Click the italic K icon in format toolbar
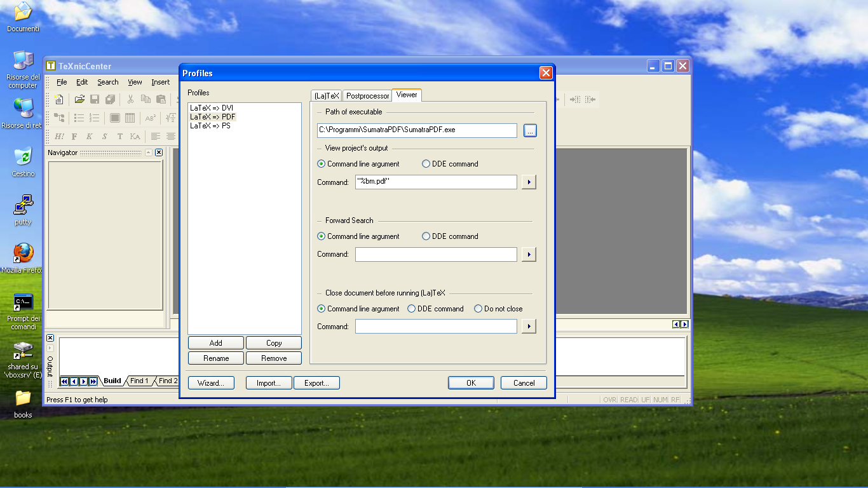The image size is (868, 488). pyautogui.click(x=90, y=136)
